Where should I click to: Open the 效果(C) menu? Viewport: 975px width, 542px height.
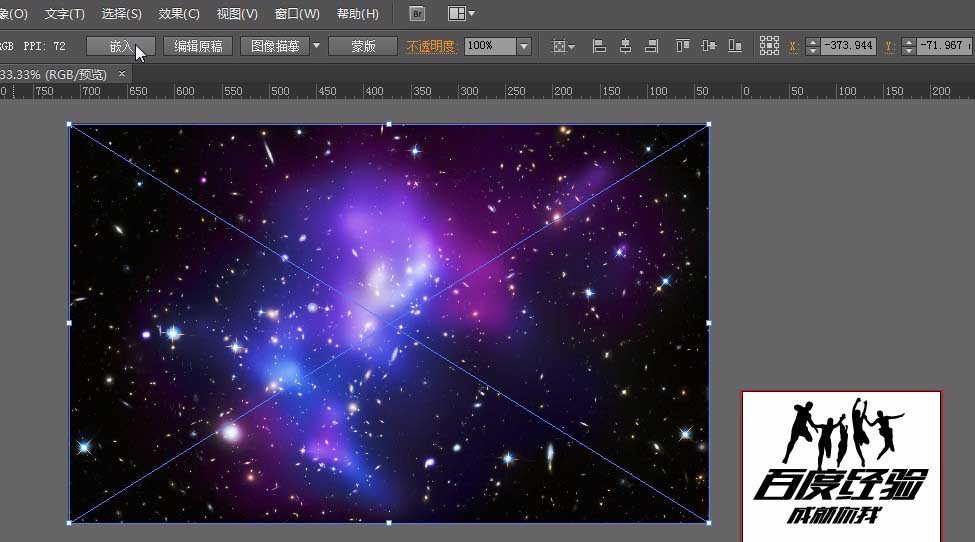(178, 14)
